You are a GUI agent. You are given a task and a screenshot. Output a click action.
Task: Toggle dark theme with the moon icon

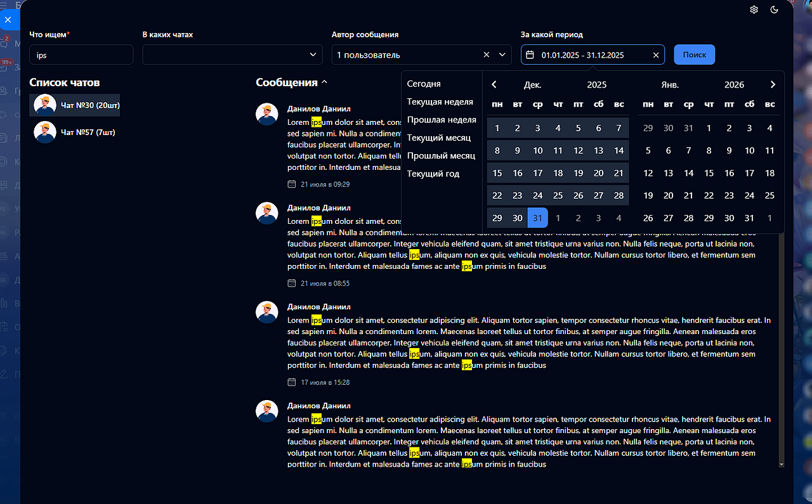pyautogui.click(x=774, y=10)
